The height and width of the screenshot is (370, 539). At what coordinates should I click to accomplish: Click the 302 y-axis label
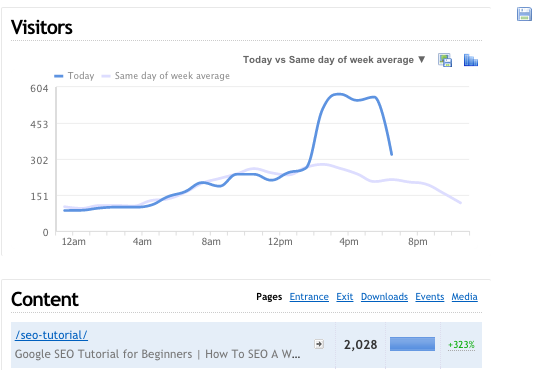tap(39, 161)
